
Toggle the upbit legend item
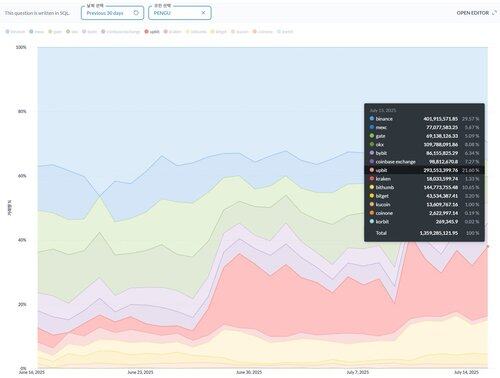152,32
